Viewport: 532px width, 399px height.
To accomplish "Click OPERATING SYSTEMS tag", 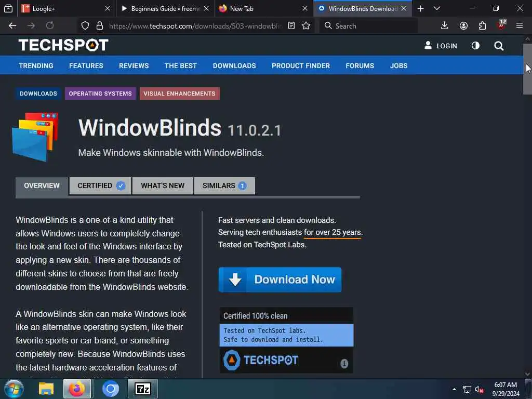I will [100, 94].
